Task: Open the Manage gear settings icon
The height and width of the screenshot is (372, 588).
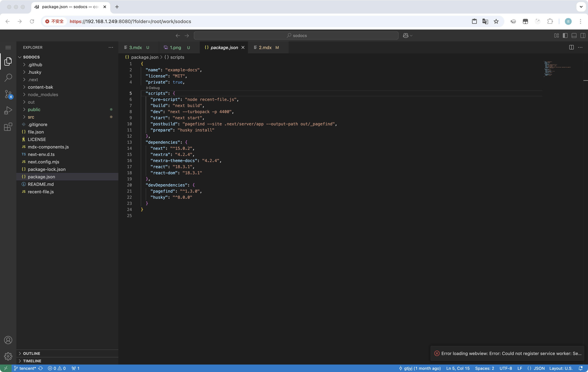Action: click(x=8, y=356)
